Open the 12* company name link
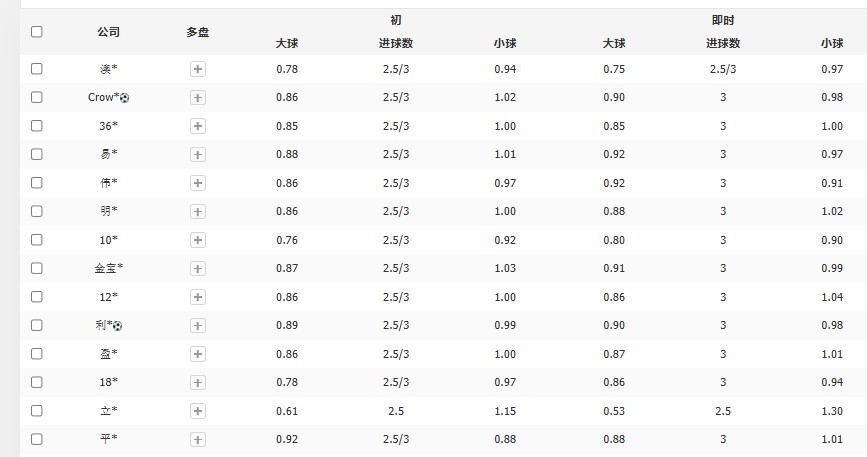 tap(108, 297)
